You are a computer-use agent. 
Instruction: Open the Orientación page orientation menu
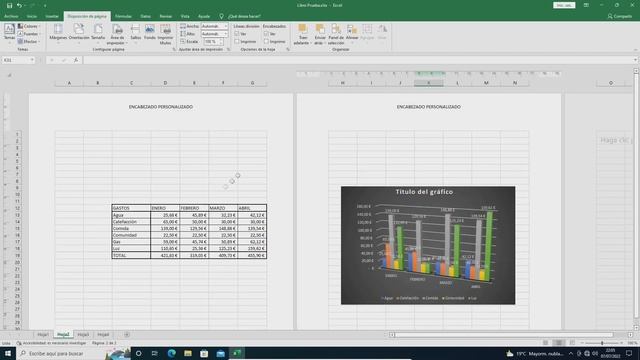click(79, 32)
